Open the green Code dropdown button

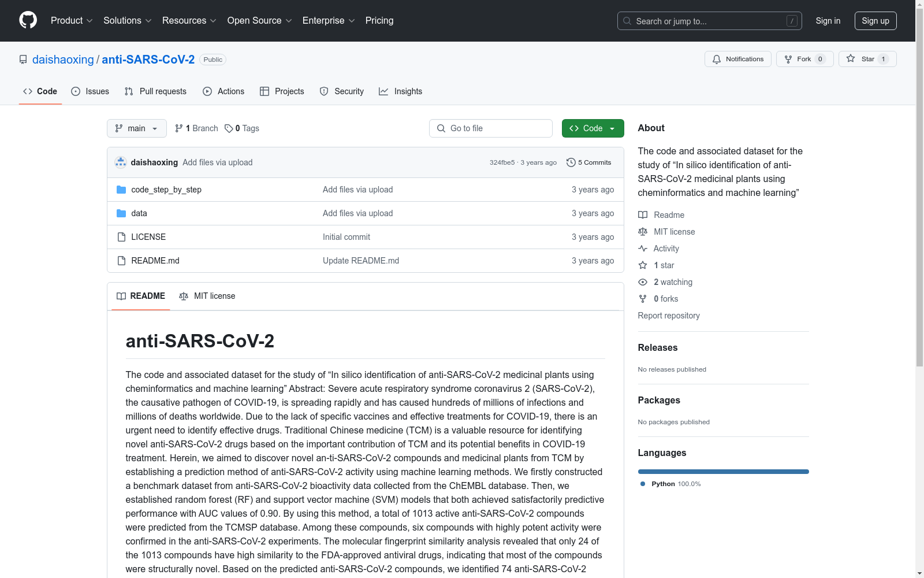pos(593,128)
